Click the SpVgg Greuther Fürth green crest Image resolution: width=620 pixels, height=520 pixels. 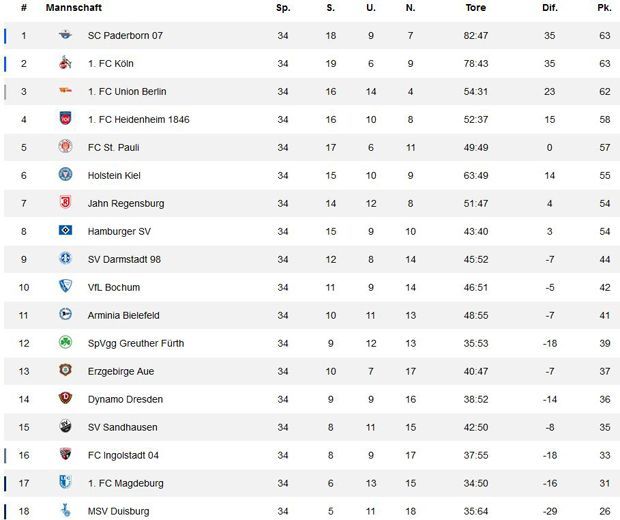click(x=65, y=344)
